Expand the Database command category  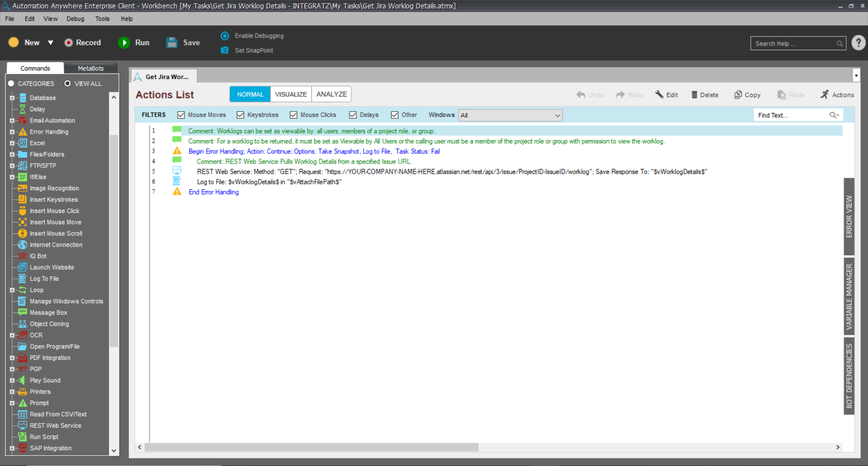click(x=12, y=98)
